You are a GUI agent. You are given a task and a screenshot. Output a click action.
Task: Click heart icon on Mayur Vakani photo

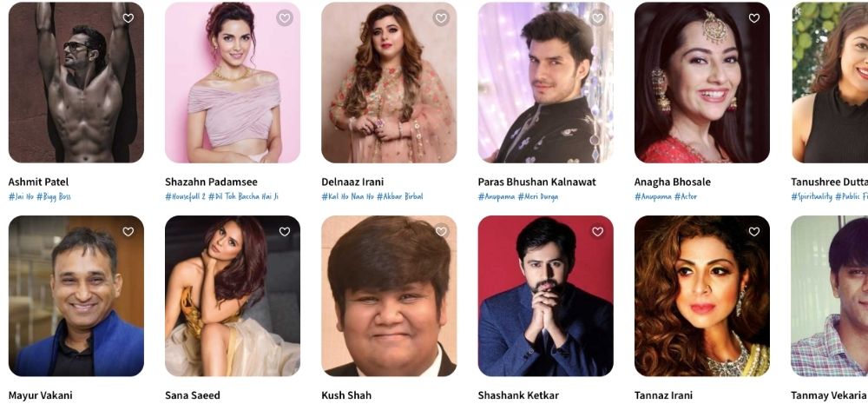pos(128,232)
